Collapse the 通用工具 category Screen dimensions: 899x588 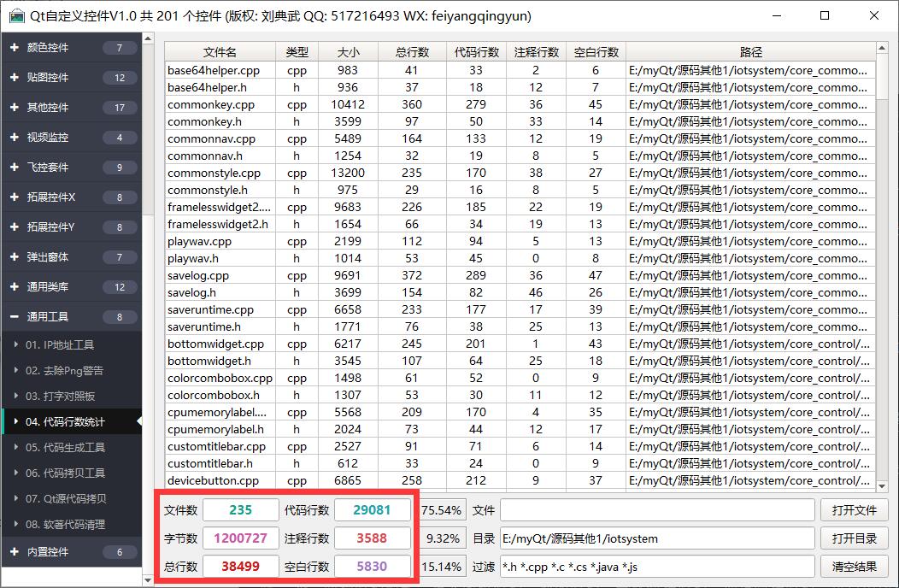tap(71, 317)
